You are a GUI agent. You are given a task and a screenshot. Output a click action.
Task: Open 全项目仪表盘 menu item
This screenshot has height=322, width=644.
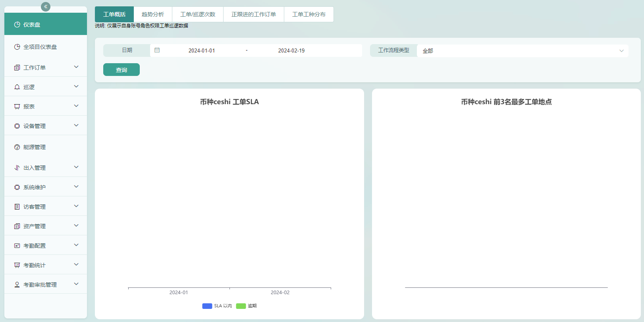[x=46, y=47]
